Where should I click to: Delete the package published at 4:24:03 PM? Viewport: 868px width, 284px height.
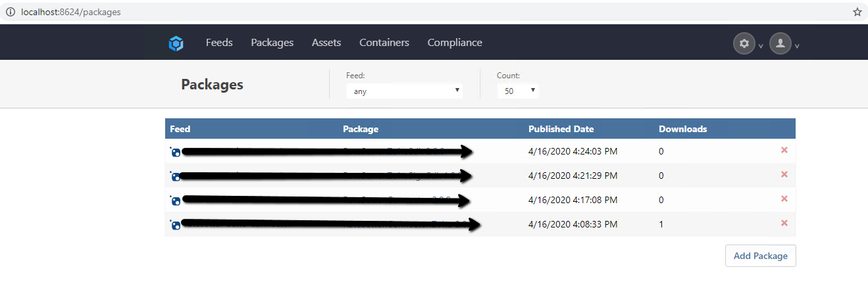click(784, 151)
